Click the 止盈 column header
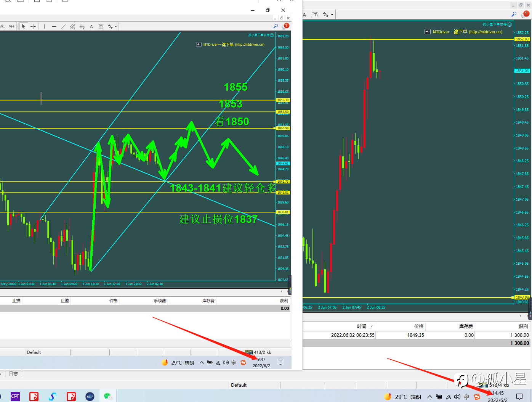The image size is (532, 402). 65,301
